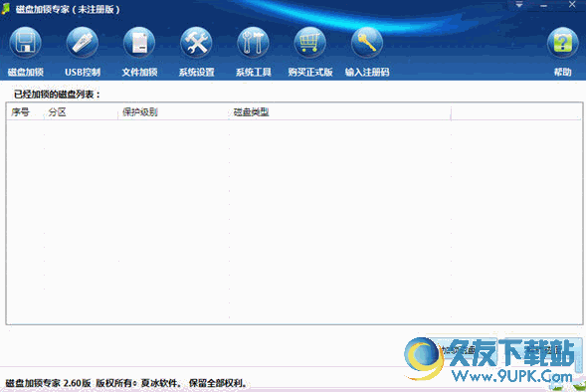This screenshot has width=586, height=392.
Task: Sort list by the 分区 column header
Action: coord(82,112)
